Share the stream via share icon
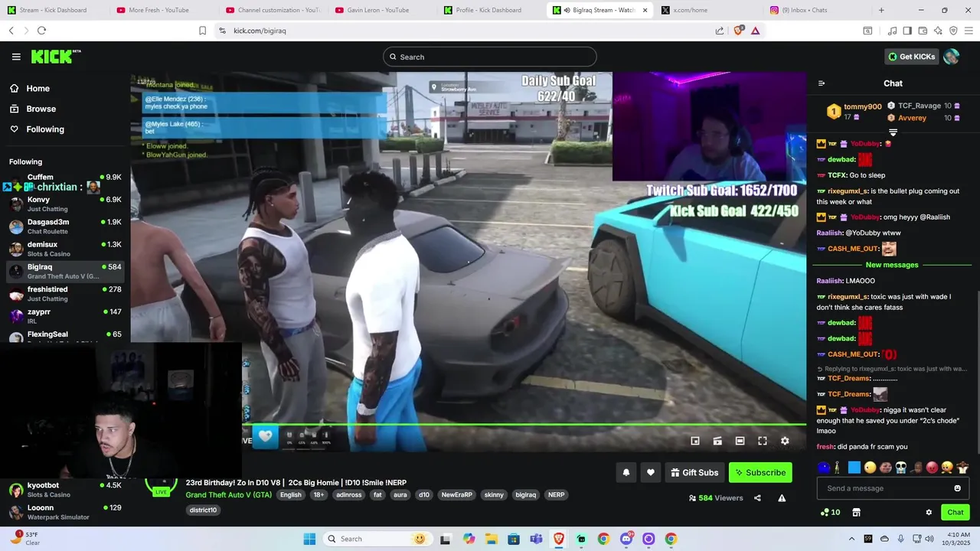Screen dimensions: 980x551 pos(757,497)
